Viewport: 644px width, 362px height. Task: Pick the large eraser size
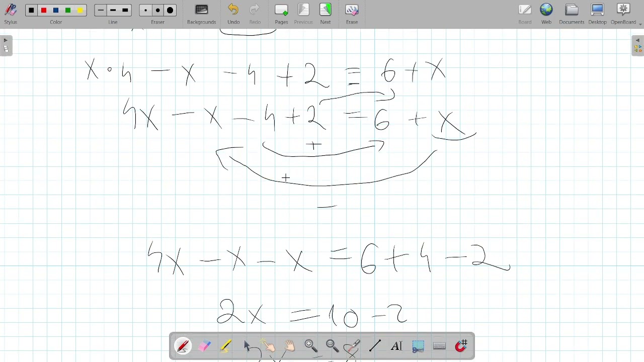click(x=170, y=10)
